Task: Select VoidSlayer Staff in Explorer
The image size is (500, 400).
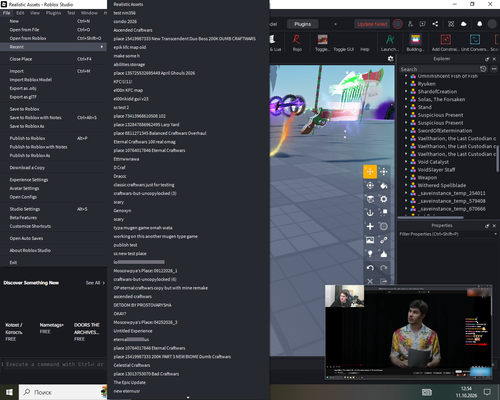Action: click(x=436, y=170)
